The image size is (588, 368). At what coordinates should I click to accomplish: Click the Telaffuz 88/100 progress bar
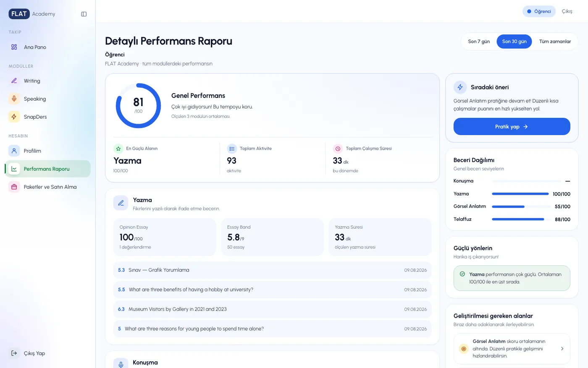pos(521,219)
